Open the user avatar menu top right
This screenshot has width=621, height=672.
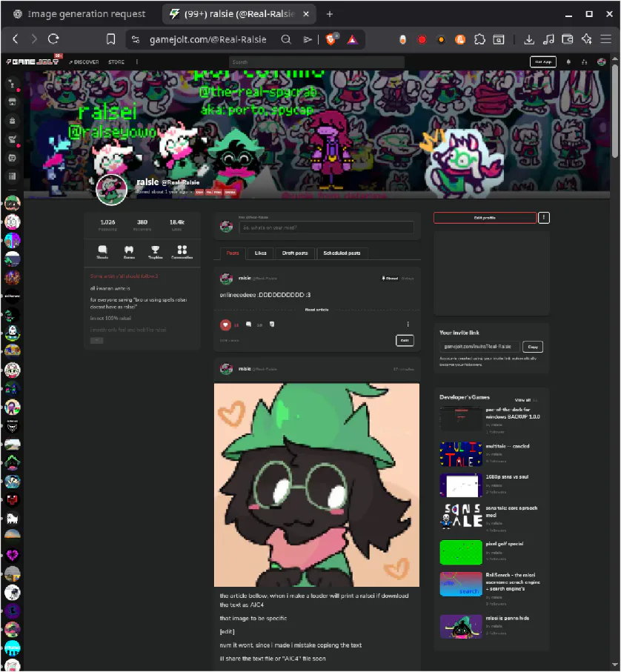click(x=601, y=62)
